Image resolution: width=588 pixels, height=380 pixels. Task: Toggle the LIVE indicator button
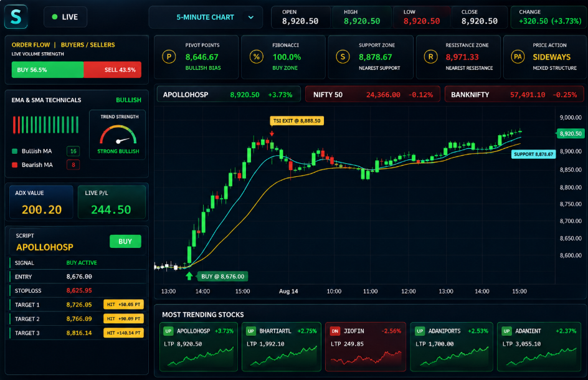(x=65, y=17)
